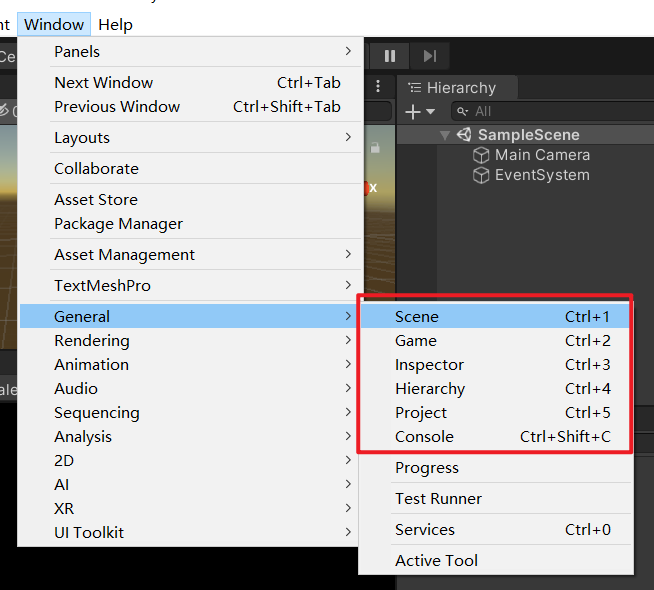The image size is (654, 590).
Task: Collapse the SampleScene tree node
Action: pyautogui.click(x=445, y=135)
